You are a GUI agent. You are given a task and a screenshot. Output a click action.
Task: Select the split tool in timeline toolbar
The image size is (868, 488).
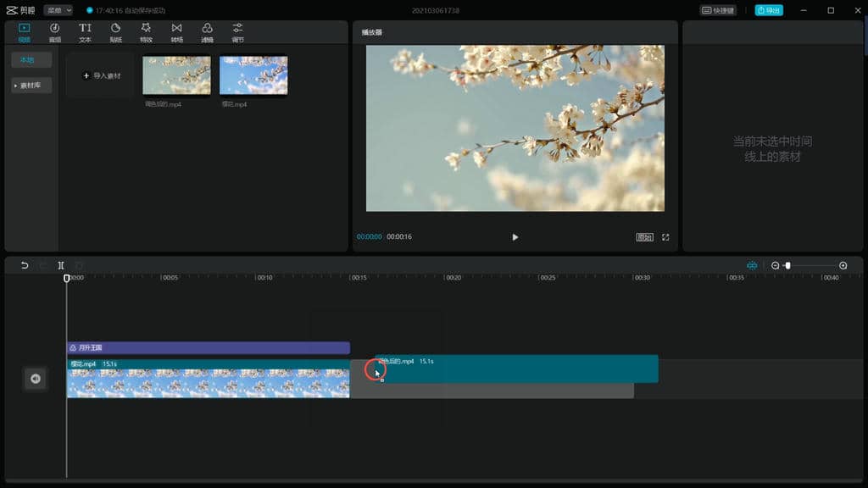[x=61, y=265]
